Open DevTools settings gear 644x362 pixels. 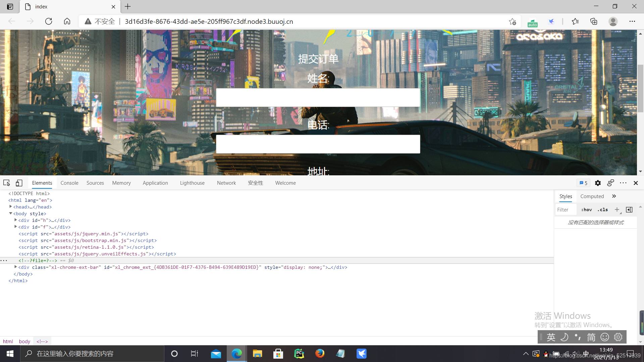point(598,183)
